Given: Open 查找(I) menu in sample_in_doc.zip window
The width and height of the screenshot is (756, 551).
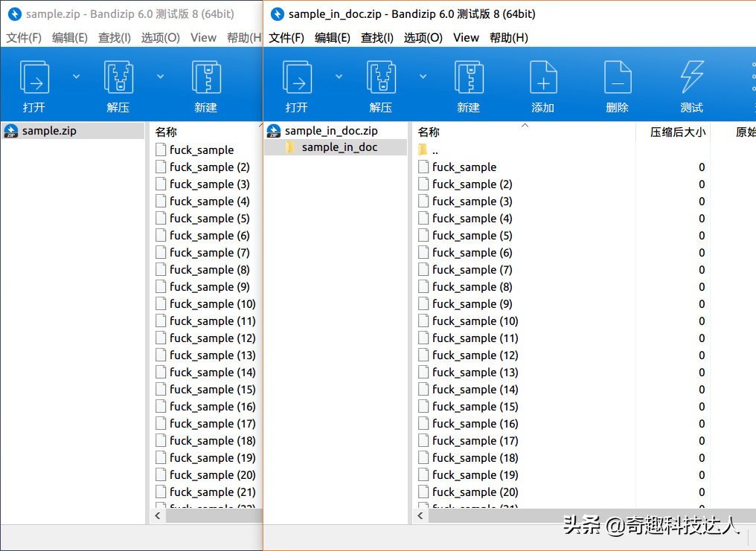Looking at the screenshot, I should pyautogui.click(x=377, y=38).
